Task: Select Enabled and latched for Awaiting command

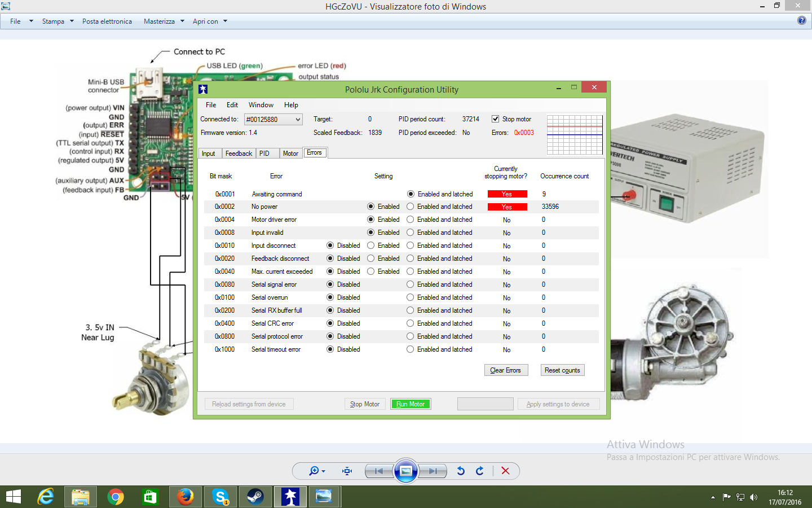Action: click(x=411, y=194)
